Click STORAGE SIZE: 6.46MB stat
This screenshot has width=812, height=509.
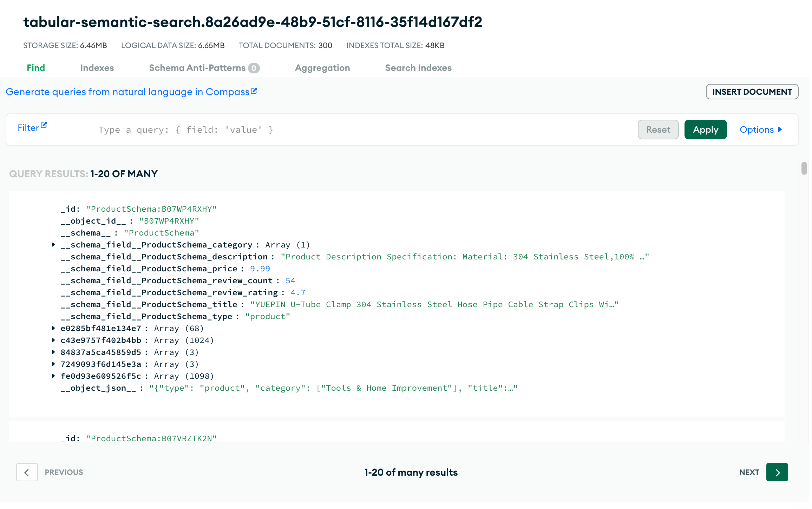65,45
